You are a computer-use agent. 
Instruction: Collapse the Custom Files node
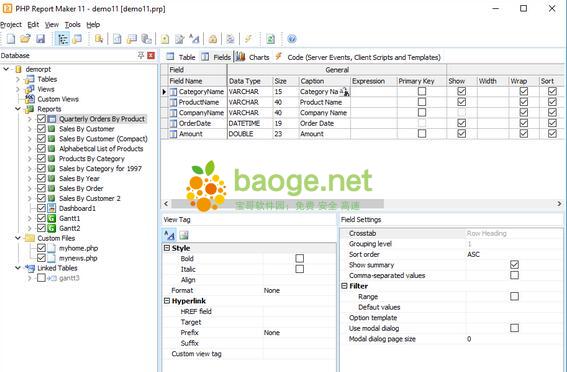click(x=17, y=238)
